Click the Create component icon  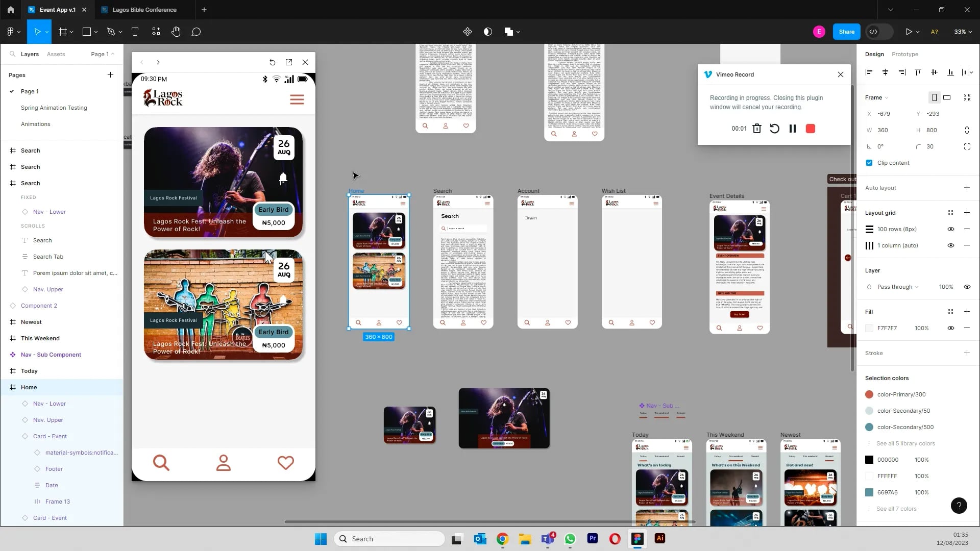point(467,32)
